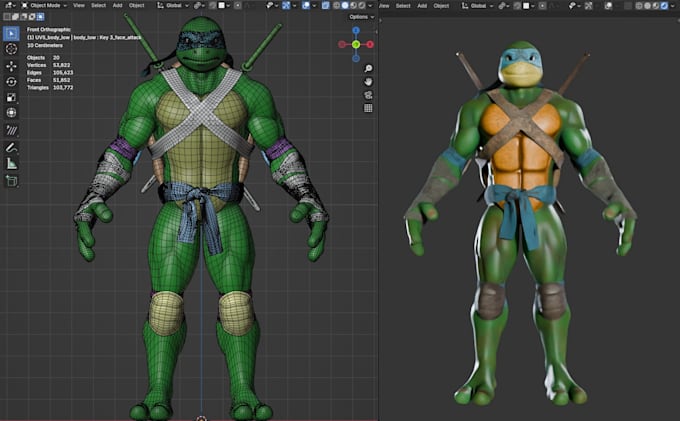Click the left red negative X gizmo dot

click(342, 44)
